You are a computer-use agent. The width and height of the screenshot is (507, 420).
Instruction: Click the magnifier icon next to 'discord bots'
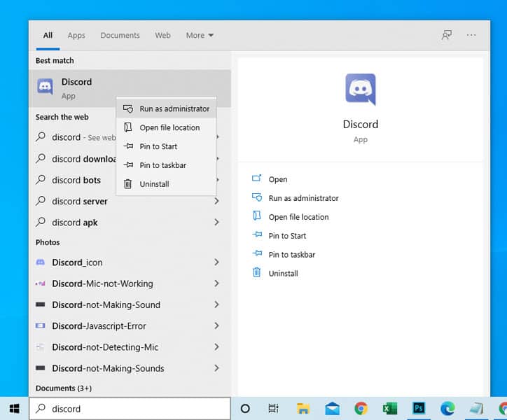[x=41, y=179]
